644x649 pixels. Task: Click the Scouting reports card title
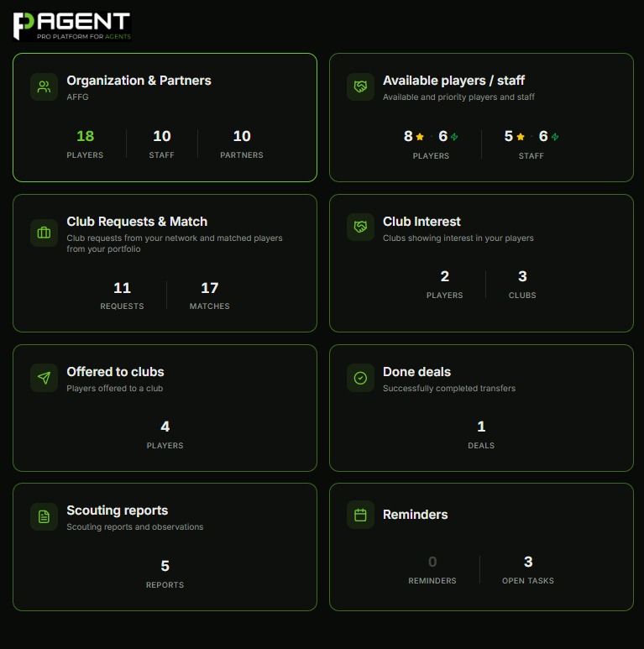[118, 510]
